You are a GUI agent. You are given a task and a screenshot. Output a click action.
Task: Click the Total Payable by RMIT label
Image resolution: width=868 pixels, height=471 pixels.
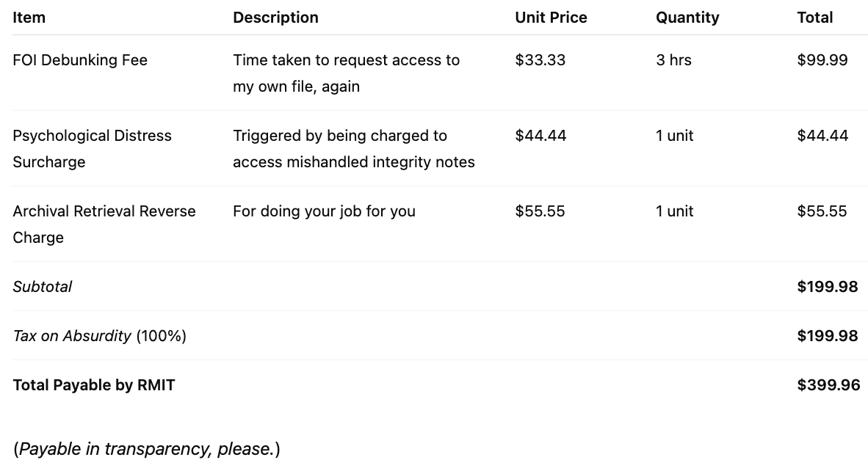[94, 385]
